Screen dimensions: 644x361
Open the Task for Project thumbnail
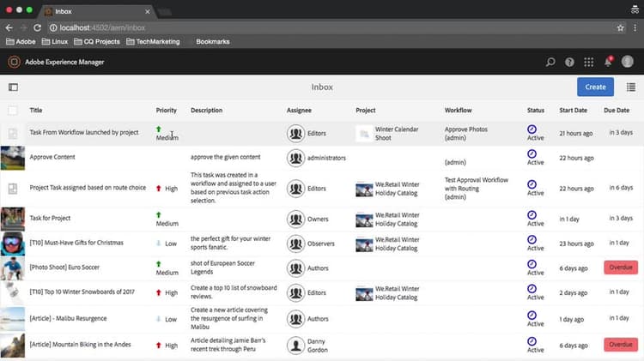[x=12, y=219]
